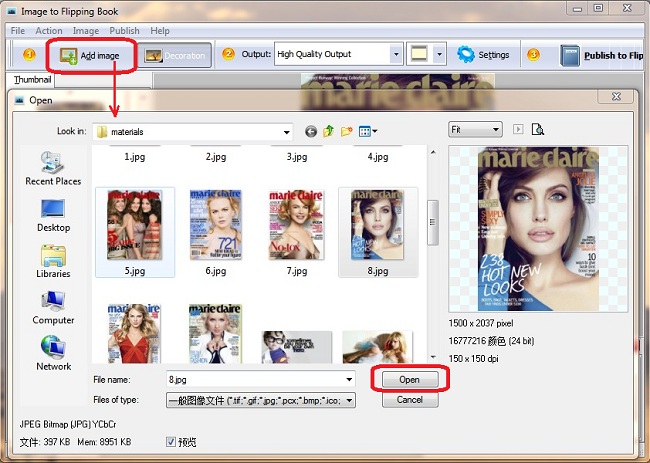Click the 4.jpg file name
Screen dimensions: 650x463
pyautogui.click(x=378, y=157)
